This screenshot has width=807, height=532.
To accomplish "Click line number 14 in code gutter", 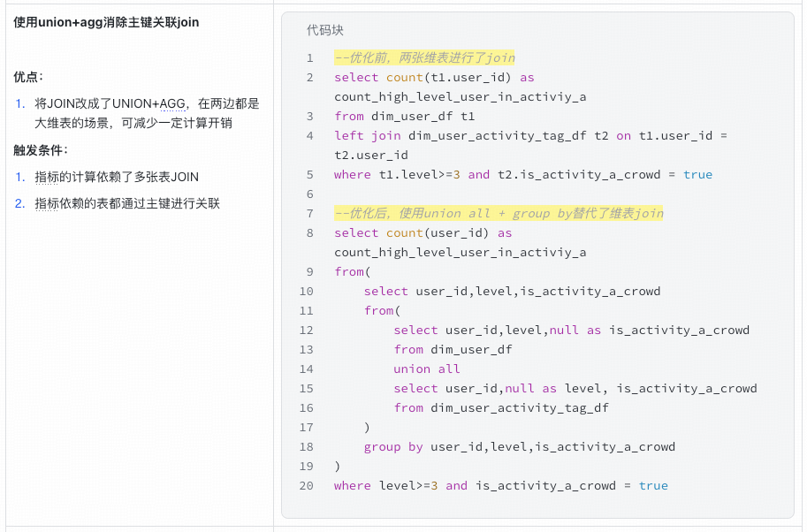I will (x=306, y=369).
